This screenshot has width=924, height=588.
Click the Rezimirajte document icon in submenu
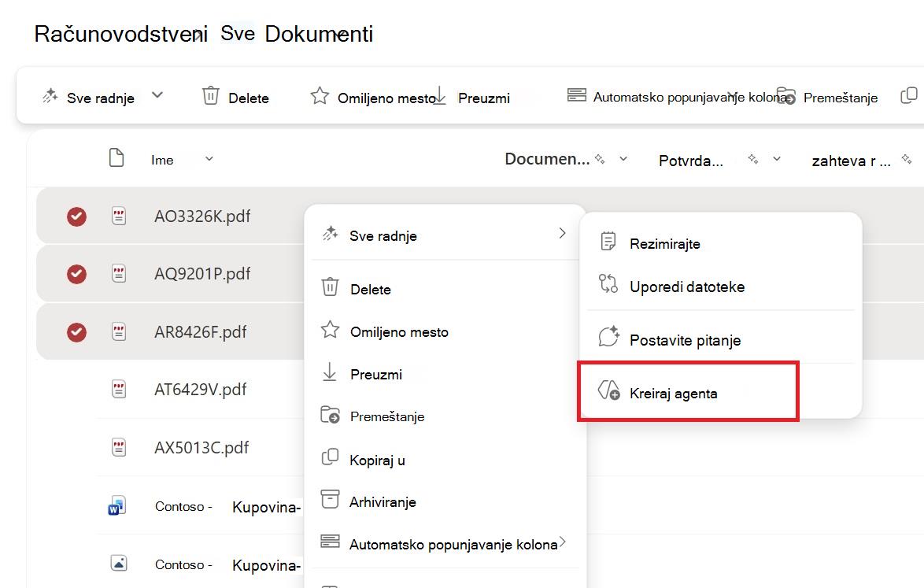tap(608, 242)
